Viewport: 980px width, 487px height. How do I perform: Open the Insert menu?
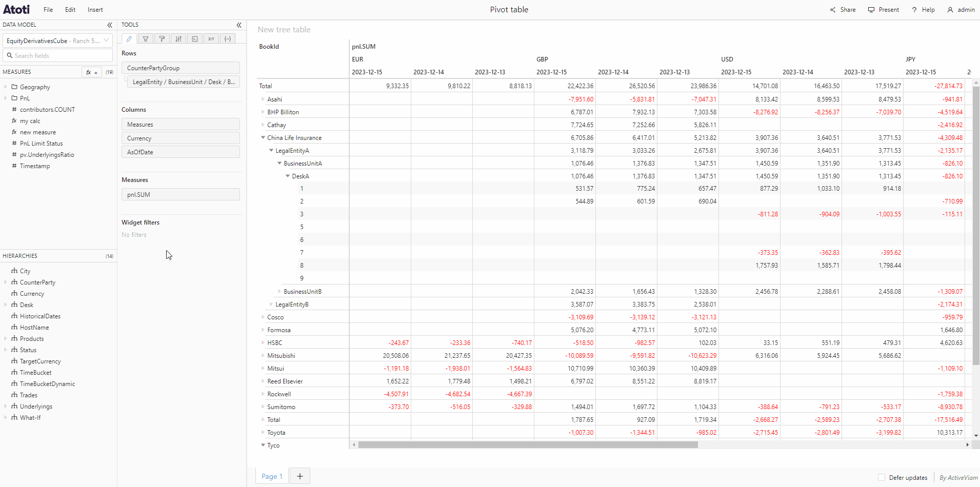pos(95,10)
